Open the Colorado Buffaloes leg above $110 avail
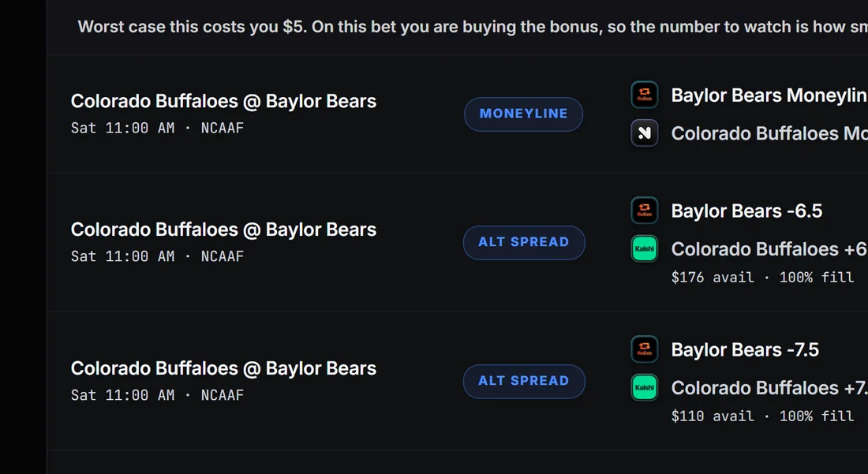 tap(769, 388)
